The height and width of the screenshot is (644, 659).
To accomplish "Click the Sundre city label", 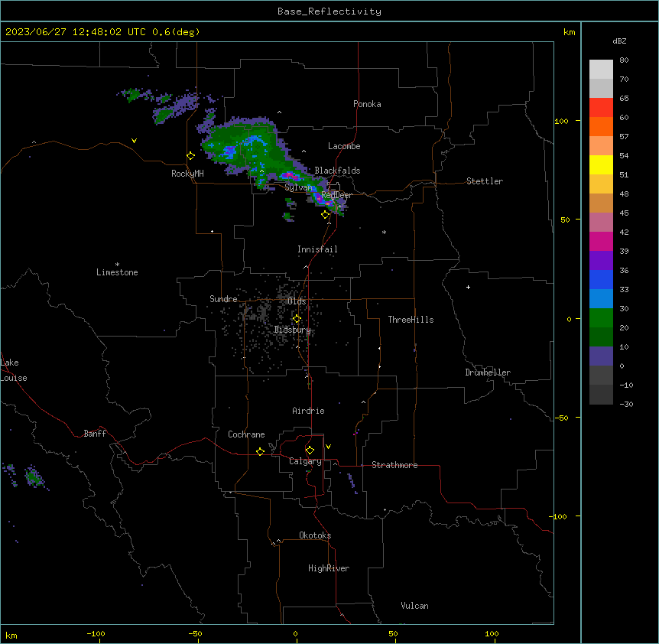I will click(223, 299).
